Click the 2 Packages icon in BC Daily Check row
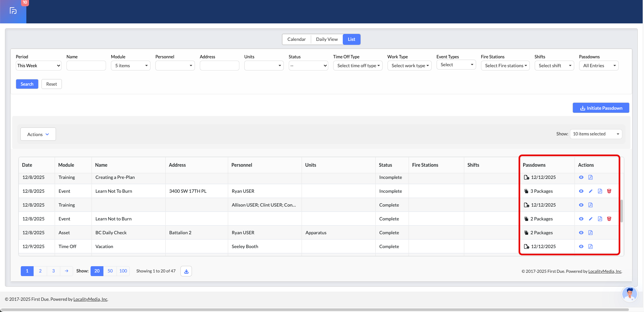This screenshot has height=312, width=644. pos(526,233)
